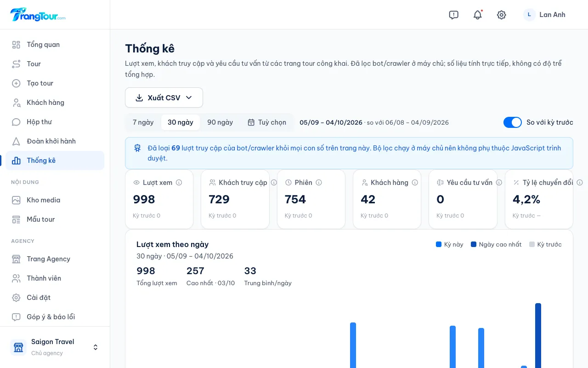Click the Kỳ này legend swatch
Screen dimensions: 588x368
click(439, 244)
